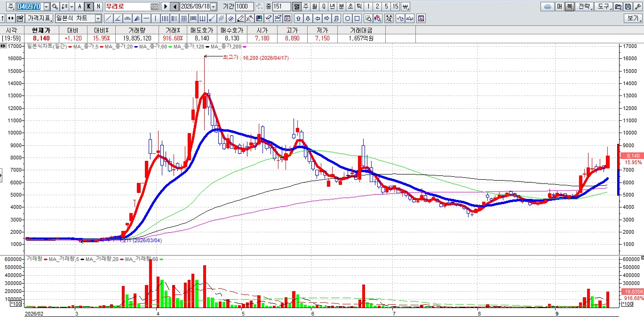Click the 기간 period input field showing 1000

coord(243,7)
